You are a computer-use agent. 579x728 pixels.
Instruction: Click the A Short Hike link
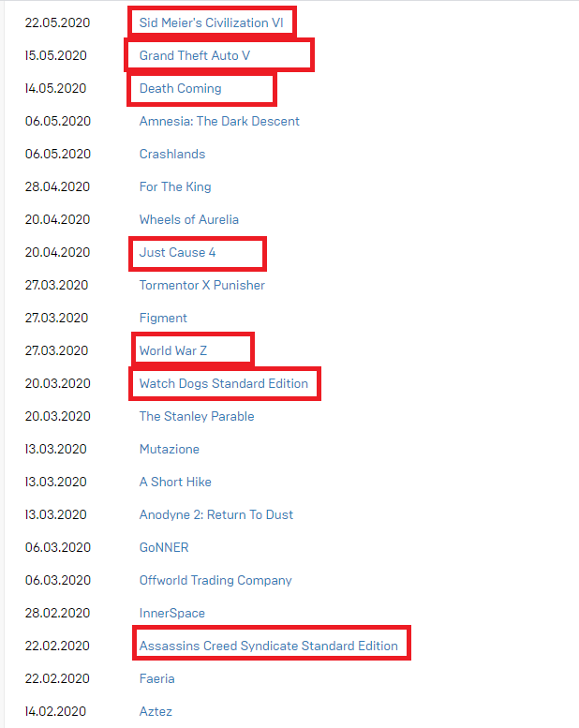pos(175,482)
